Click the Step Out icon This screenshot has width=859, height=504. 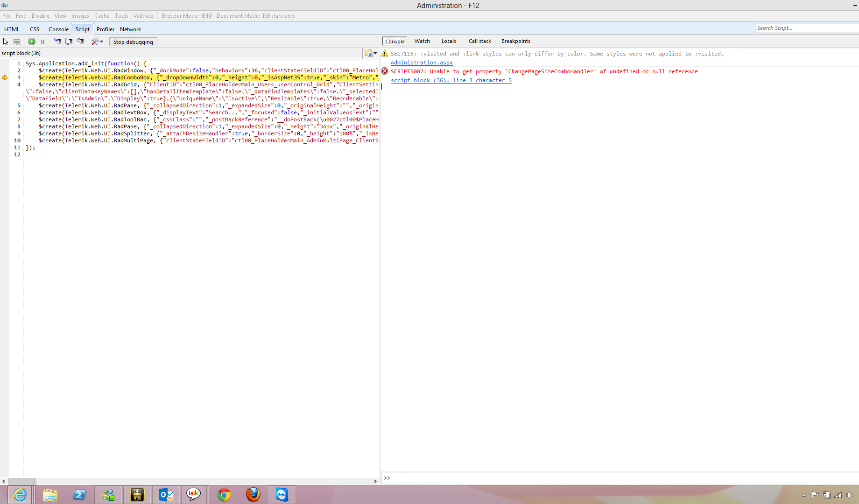pyautogui.click(x=80, y=42)
